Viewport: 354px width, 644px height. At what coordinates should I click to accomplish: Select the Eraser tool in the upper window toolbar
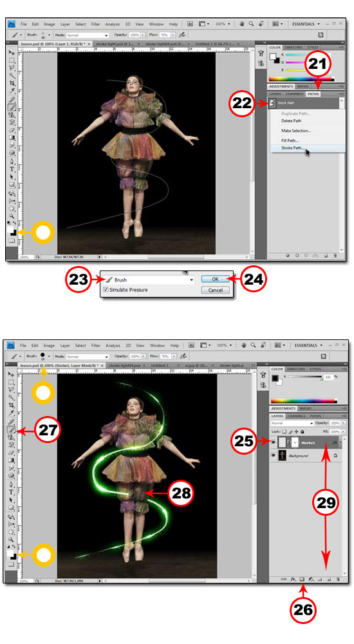tap(12, 130)
